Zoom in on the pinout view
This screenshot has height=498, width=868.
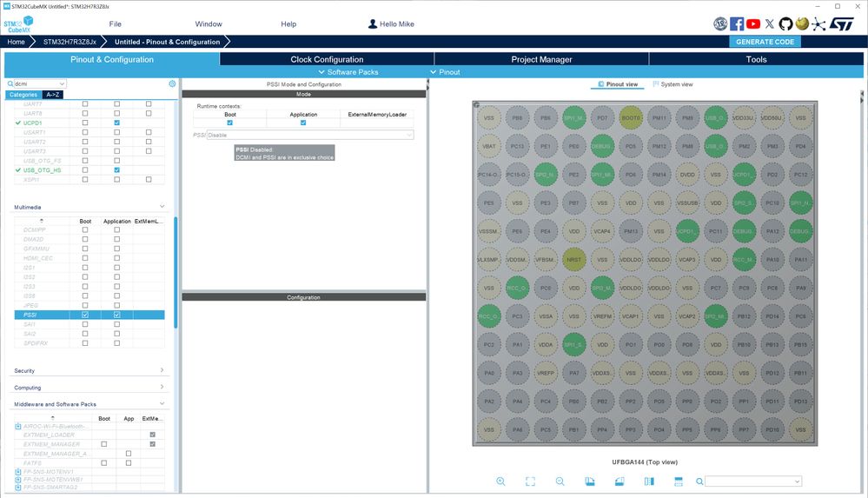point(500,481)
